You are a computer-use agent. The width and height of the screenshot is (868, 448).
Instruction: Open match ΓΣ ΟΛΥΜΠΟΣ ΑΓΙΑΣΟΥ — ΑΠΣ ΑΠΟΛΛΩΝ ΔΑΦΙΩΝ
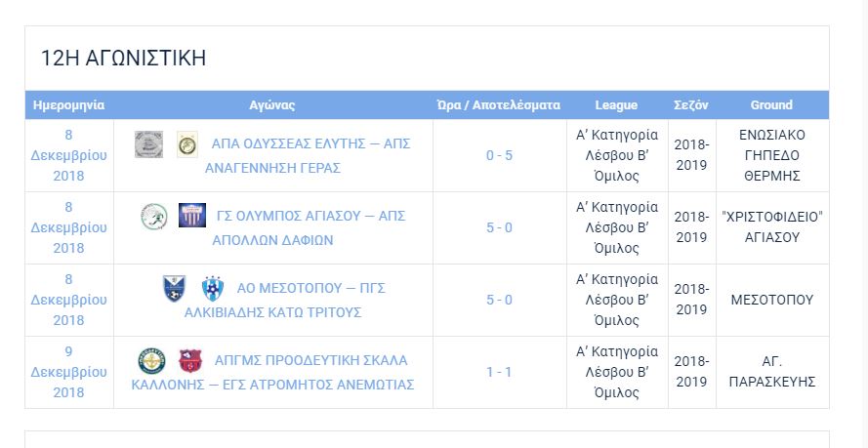309,227
